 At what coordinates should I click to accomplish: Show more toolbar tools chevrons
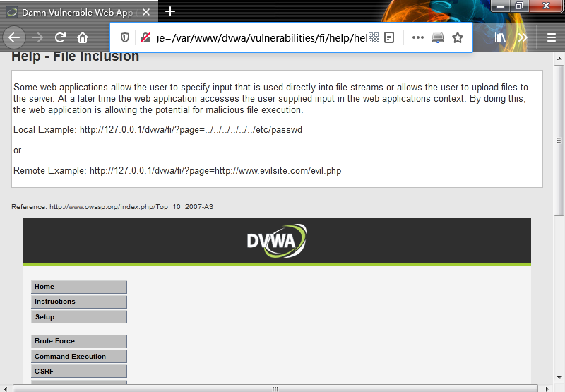click(523, 37)
